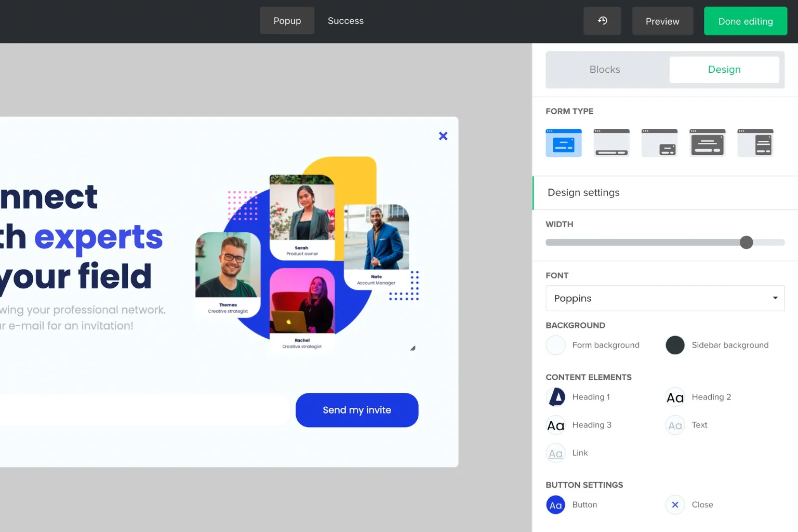Select the corner slide-in form type icon
Viewport: 798px width, 532px height.
click(x=659, y=143)
